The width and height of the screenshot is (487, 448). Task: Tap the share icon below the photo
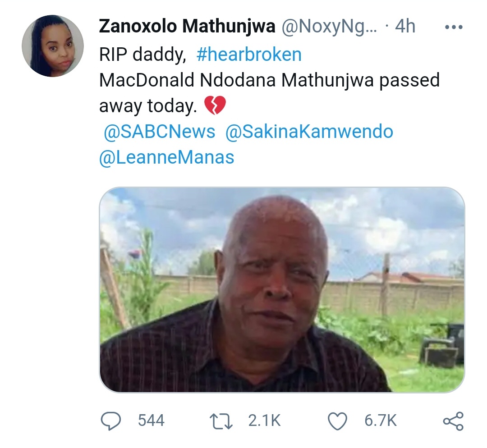[x=453, y=421]
